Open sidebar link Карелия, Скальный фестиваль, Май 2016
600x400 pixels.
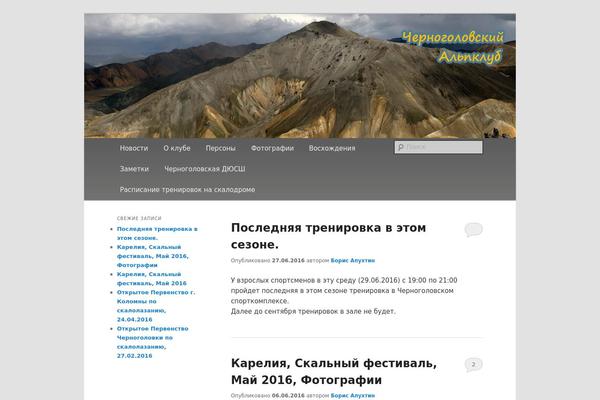click(152, 279)
